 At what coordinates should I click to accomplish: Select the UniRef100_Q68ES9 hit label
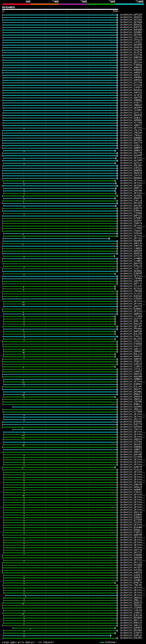pyautogui.click(x=131, y=603)
